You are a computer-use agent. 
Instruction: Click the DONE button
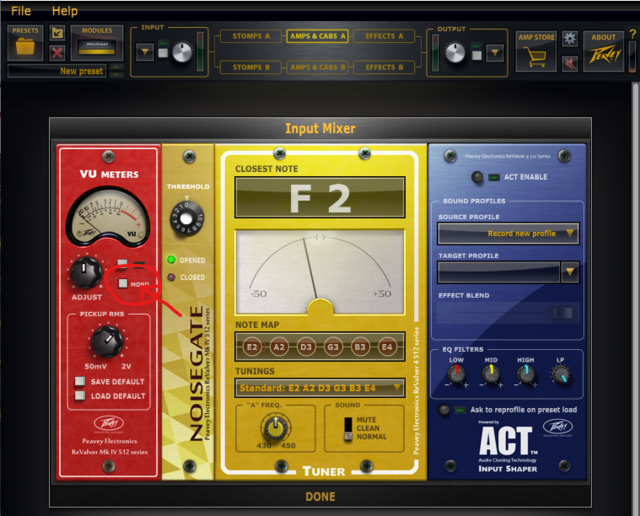click(x=320, y=497)
